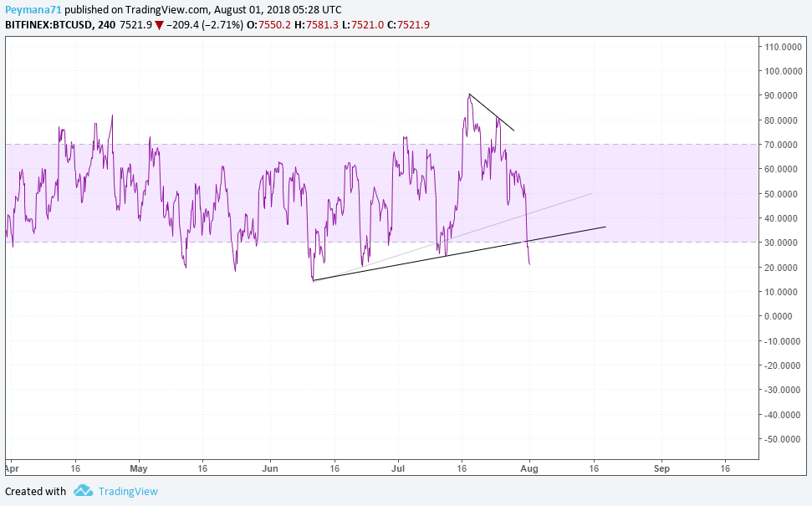Click the 20.0000 axis label
812x506 pixels.
tap(783, 268)
